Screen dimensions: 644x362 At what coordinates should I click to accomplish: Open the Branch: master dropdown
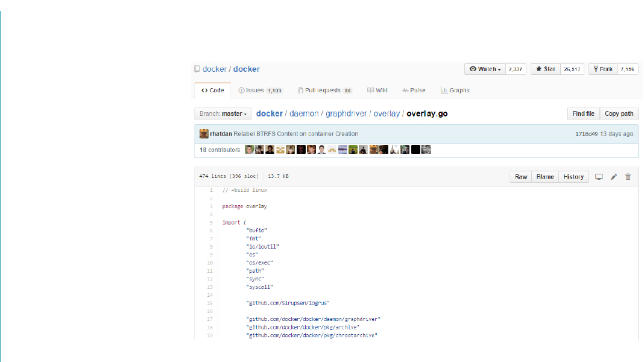tap(223, 114)
